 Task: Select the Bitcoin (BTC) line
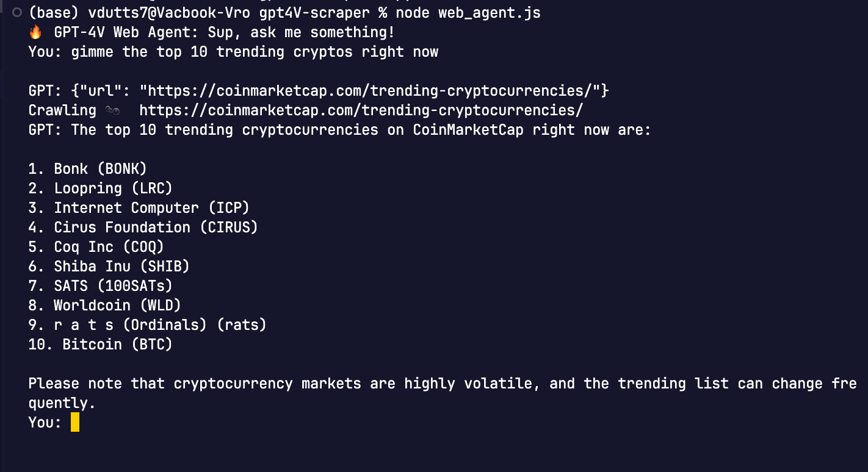[101, 345]
